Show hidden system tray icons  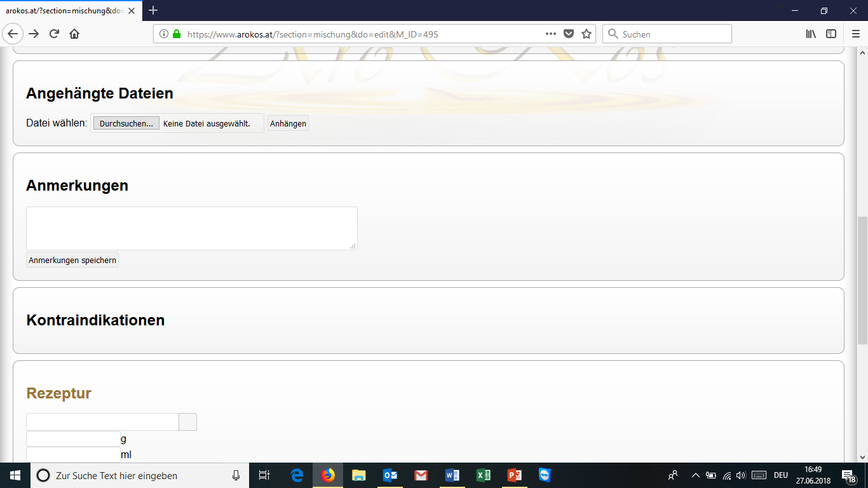695,475
